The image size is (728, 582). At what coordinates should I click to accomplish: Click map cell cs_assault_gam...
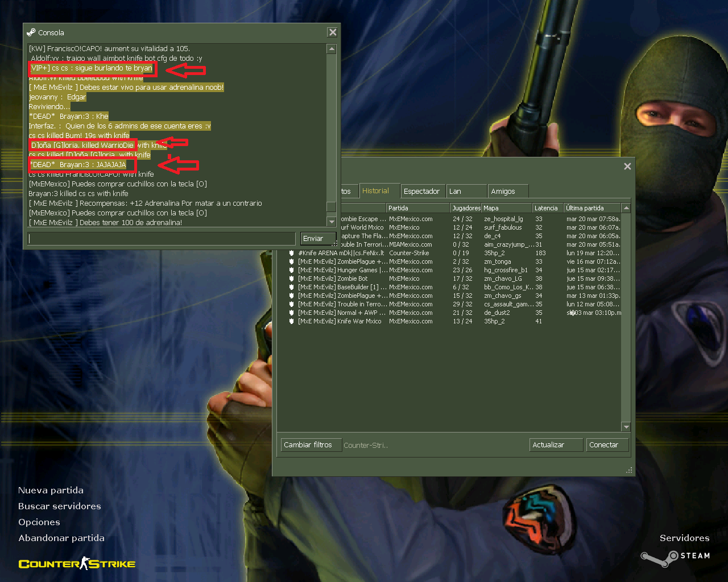[508, 304]
